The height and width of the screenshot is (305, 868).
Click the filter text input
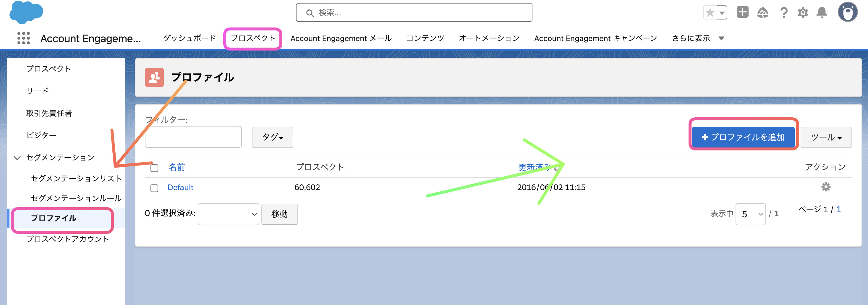(193, 137)
